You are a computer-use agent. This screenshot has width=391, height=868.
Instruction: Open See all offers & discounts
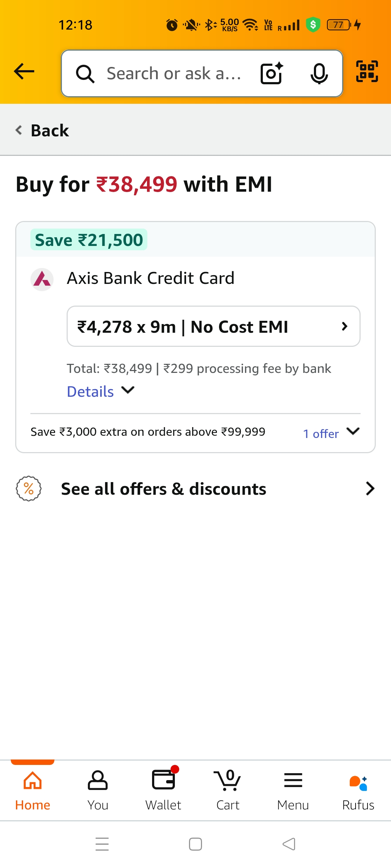(195, 489)
